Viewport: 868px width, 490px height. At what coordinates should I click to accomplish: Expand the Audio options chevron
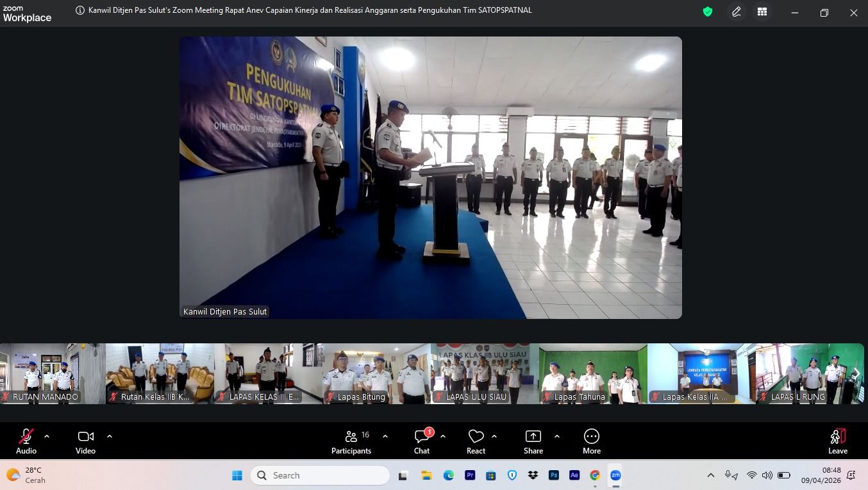tap(47, 436)
